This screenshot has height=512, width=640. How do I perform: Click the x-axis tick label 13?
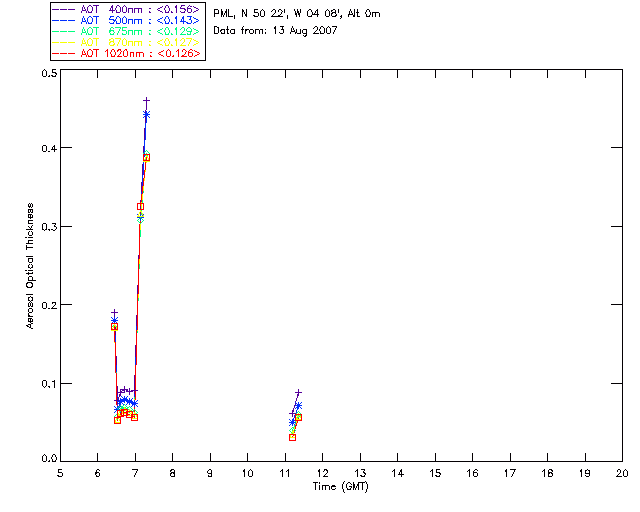[360, 474]
